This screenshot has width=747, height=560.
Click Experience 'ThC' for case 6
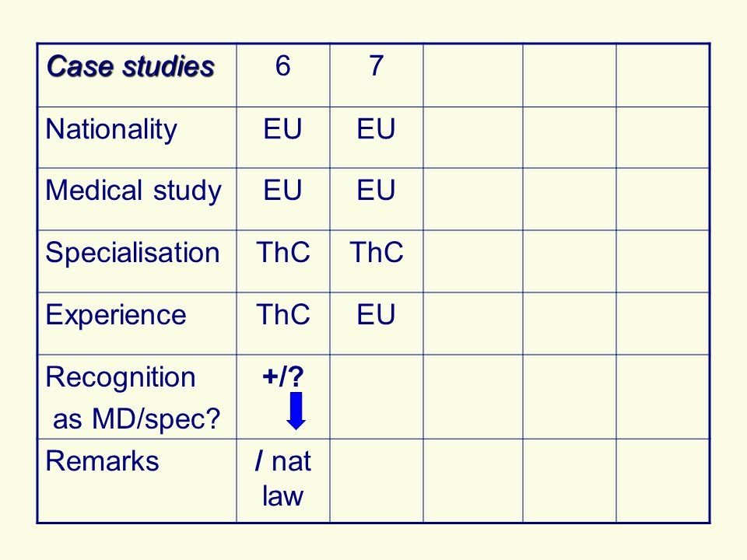(283, 315)
